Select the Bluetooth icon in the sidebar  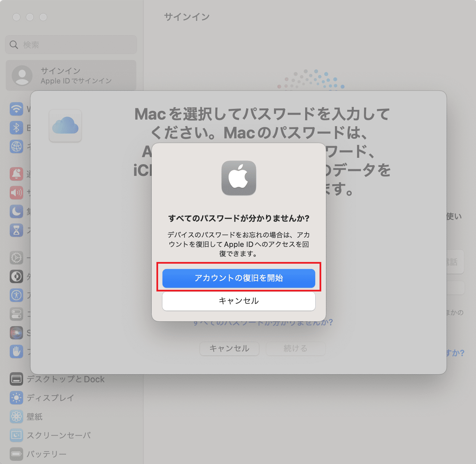pos(16,128)
